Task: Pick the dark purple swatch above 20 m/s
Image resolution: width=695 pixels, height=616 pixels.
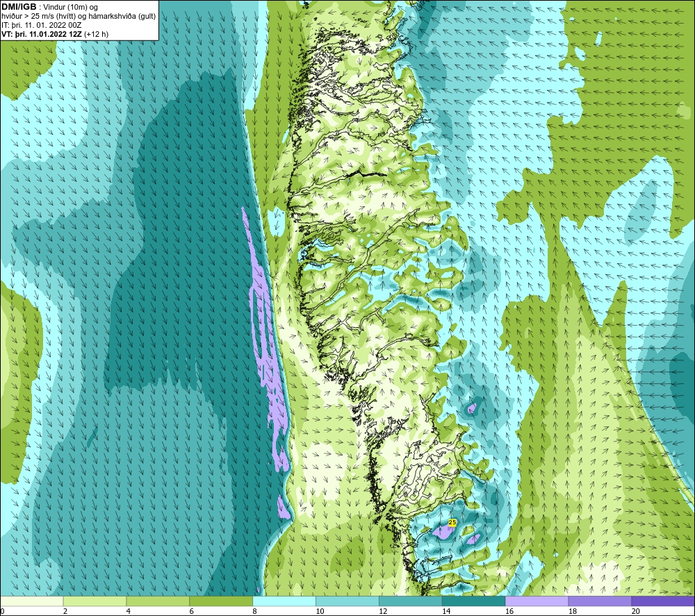Action: pos(663,601)
